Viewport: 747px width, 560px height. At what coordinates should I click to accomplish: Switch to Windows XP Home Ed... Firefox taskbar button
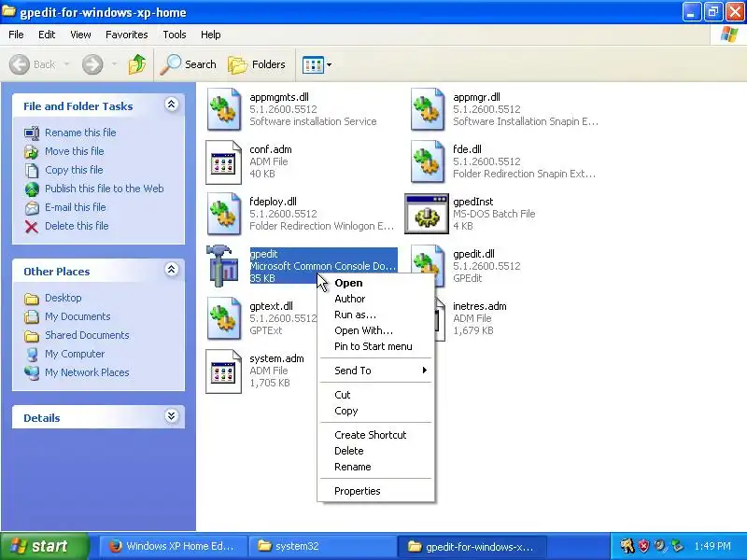pos(174,546)
